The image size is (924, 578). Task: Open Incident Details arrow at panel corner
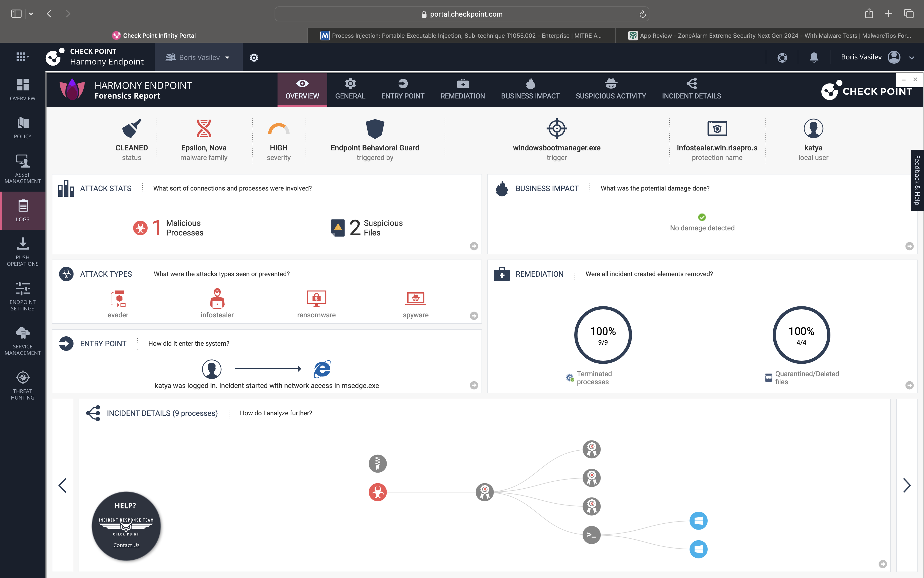pos(883,564)
